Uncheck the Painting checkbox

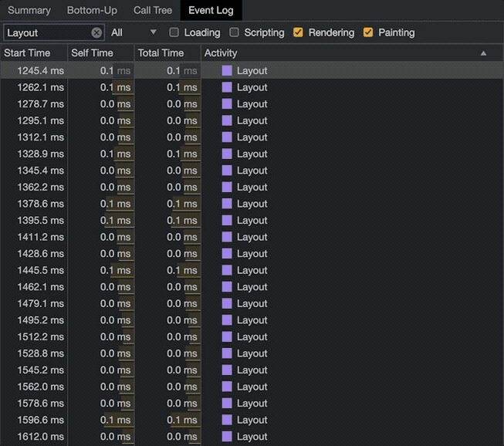368,32
